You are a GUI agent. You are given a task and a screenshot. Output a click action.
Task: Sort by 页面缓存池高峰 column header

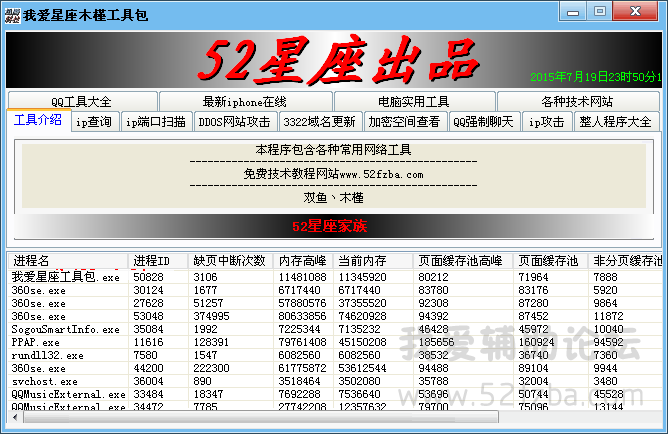pos(463,261)
